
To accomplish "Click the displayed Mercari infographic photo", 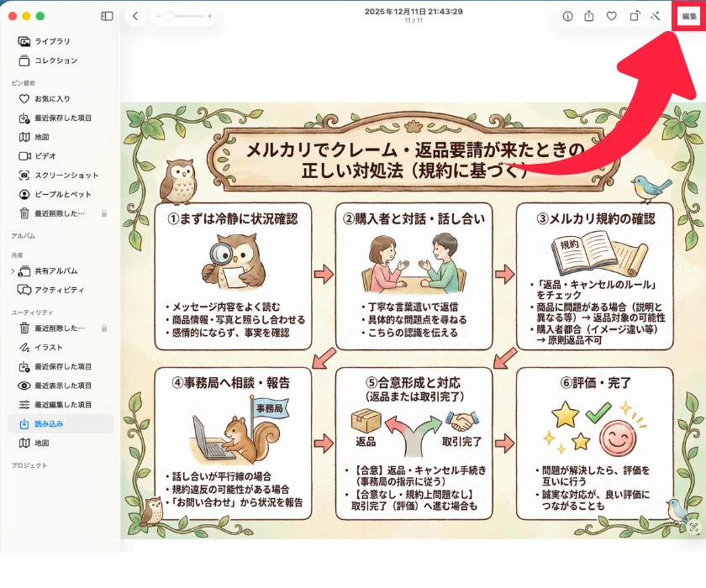I will click(x=413, y=321).
